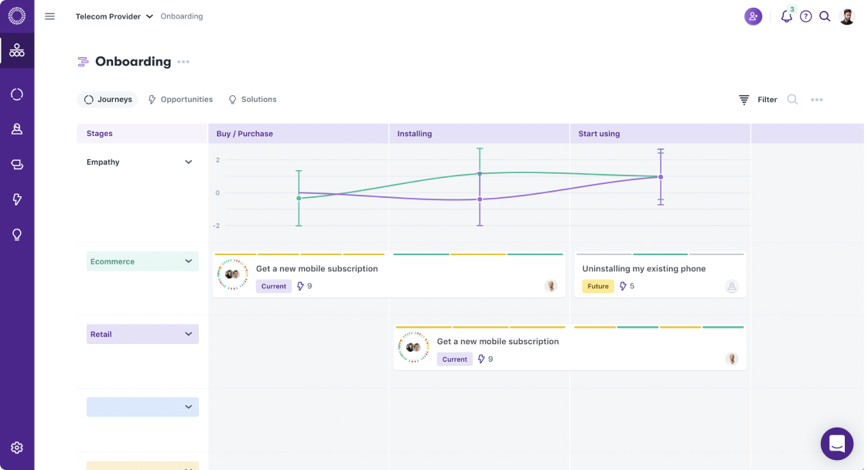Open settings gear in sidebar
The height and width of the screenshot is (470, 868).
click(x=16, y=448)
